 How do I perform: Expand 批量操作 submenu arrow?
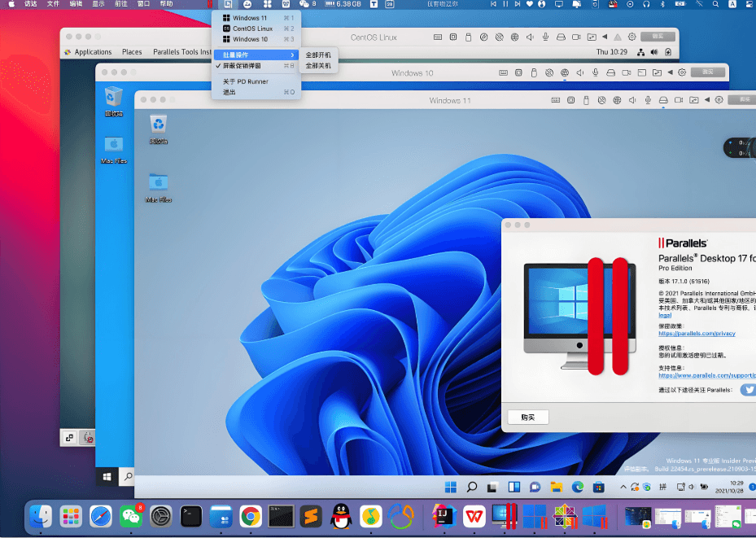tap(292, 55)
